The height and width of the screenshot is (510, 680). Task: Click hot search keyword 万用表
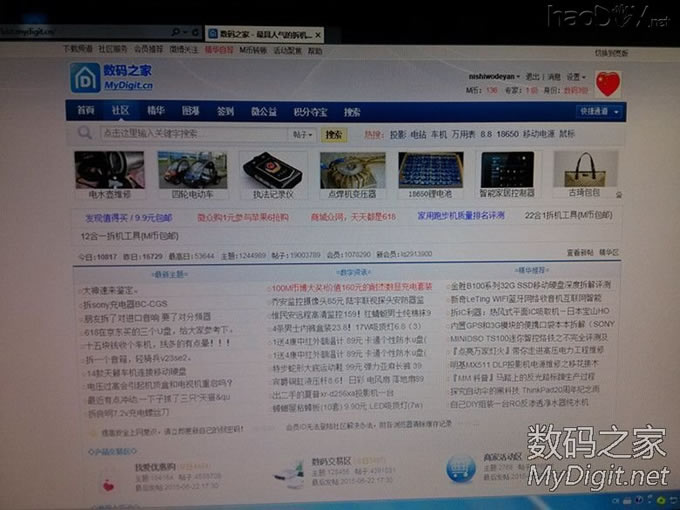(463, 134)
